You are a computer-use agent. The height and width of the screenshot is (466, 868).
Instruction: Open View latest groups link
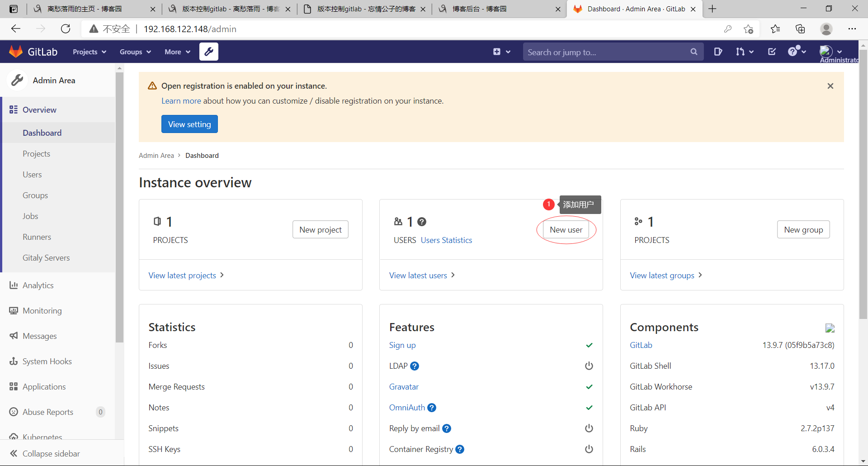(666, 276)
